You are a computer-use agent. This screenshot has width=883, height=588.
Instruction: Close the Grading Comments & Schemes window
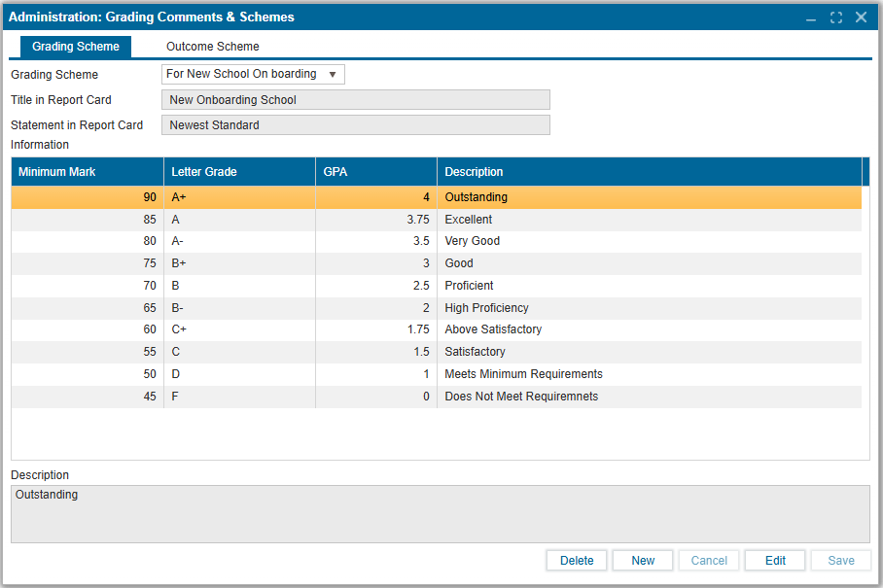(x=861, y=17)
